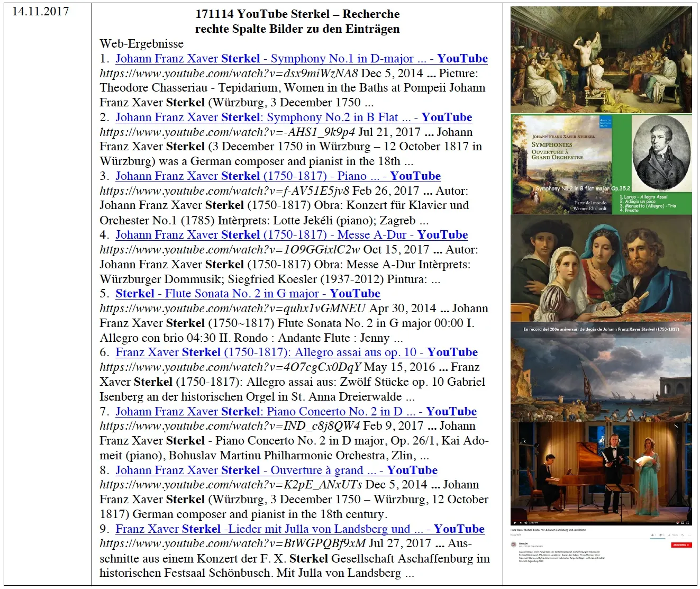Click URL text ending v=f-AV51E5jv8
The width and height of the screenshot is (700, 589).
tap(224, 191)
